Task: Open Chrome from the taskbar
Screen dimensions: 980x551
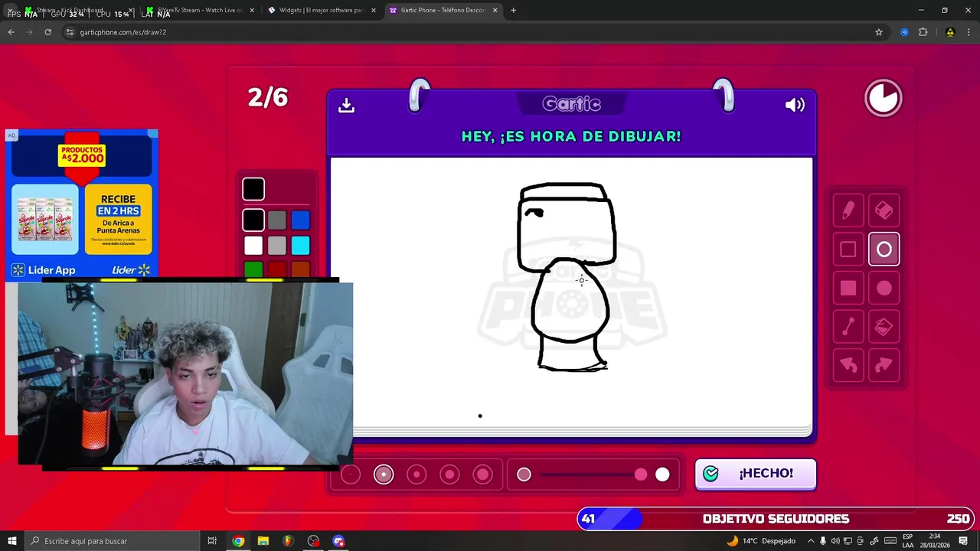Action: click(x=238, y=541)
